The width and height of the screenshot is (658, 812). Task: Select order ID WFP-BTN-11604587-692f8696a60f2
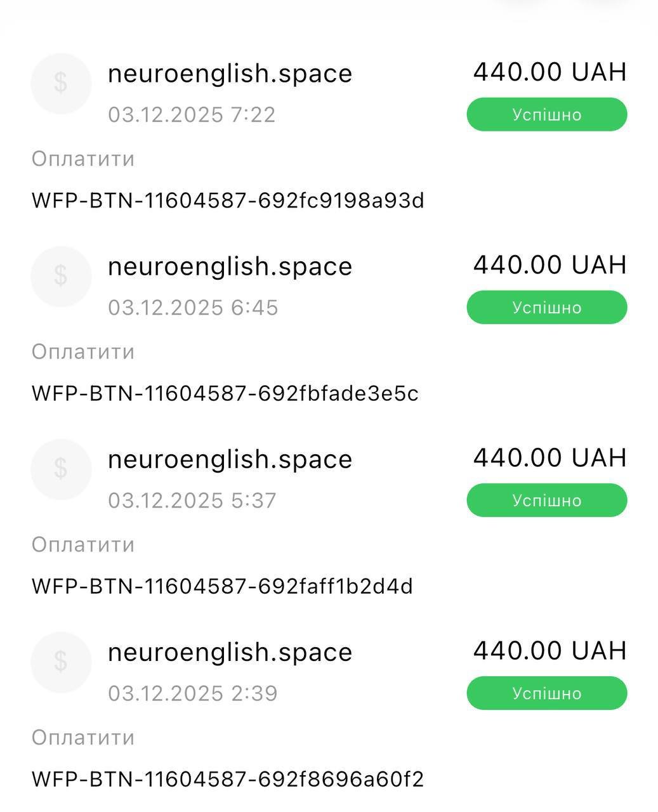click(228, 779)
